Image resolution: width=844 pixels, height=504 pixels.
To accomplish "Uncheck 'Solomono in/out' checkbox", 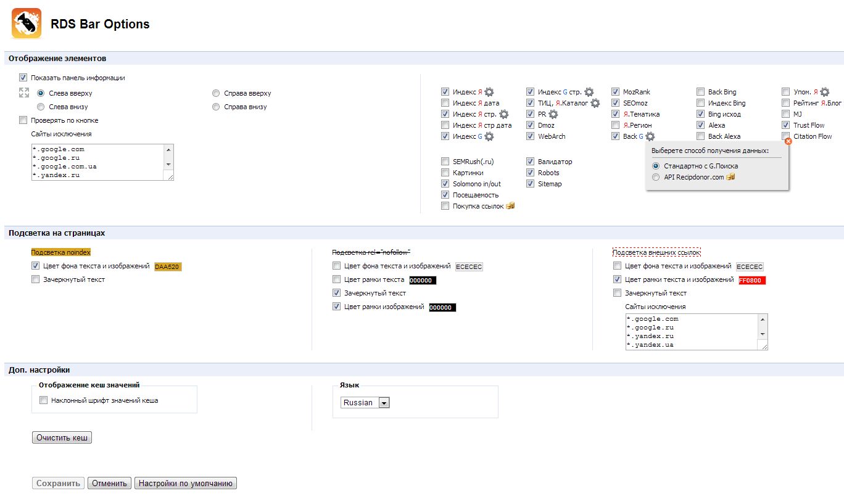I will [x=445, y=184].
